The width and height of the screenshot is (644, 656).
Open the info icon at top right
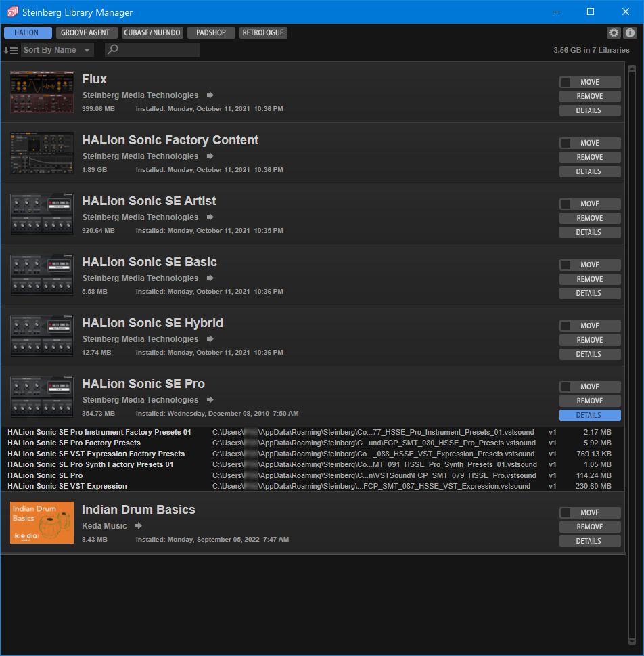pos(630,32)
